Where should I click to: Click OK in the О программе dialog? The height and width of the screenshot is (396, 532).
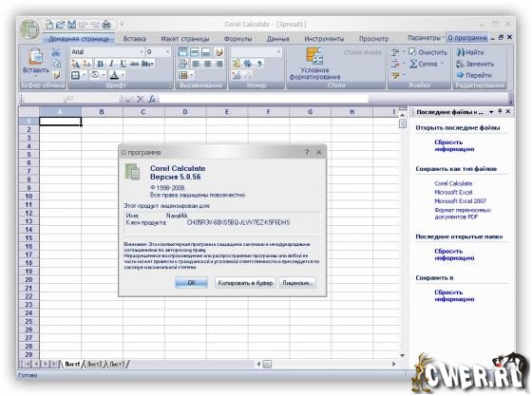point(191,282)
